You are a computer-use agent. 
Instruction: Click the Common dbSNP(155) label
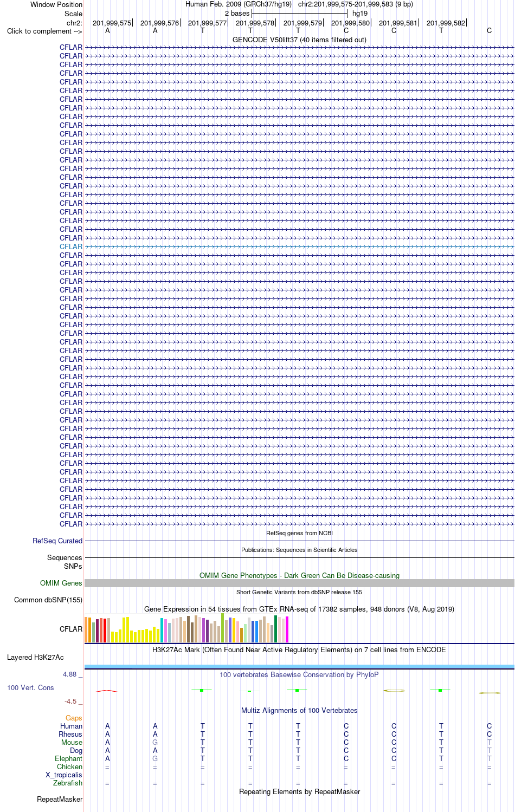(48, 600)
